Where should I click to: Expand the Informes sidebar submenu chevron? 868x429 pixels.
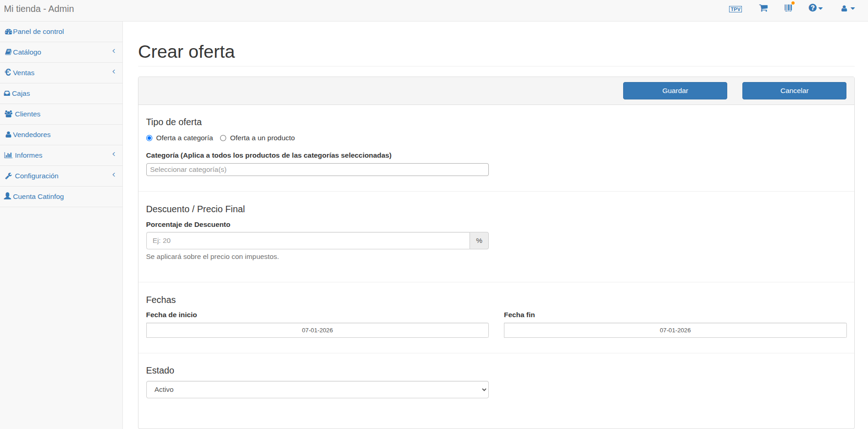click(x=114, y=154)
